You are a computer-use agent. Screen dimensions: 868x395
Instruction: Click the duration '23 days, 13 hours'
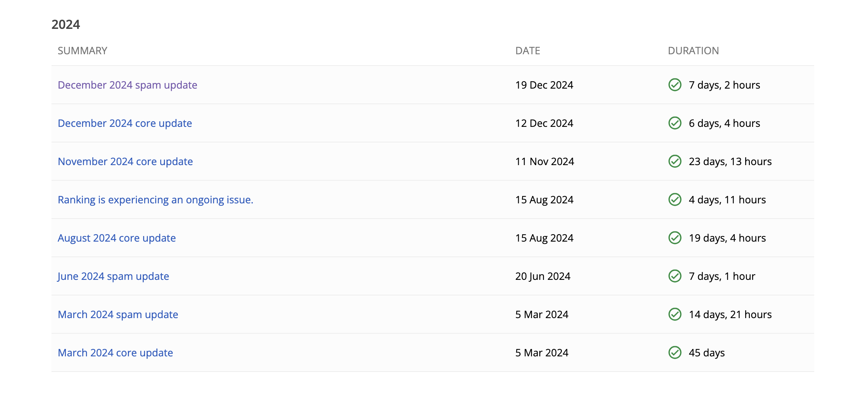pos(730,162)
